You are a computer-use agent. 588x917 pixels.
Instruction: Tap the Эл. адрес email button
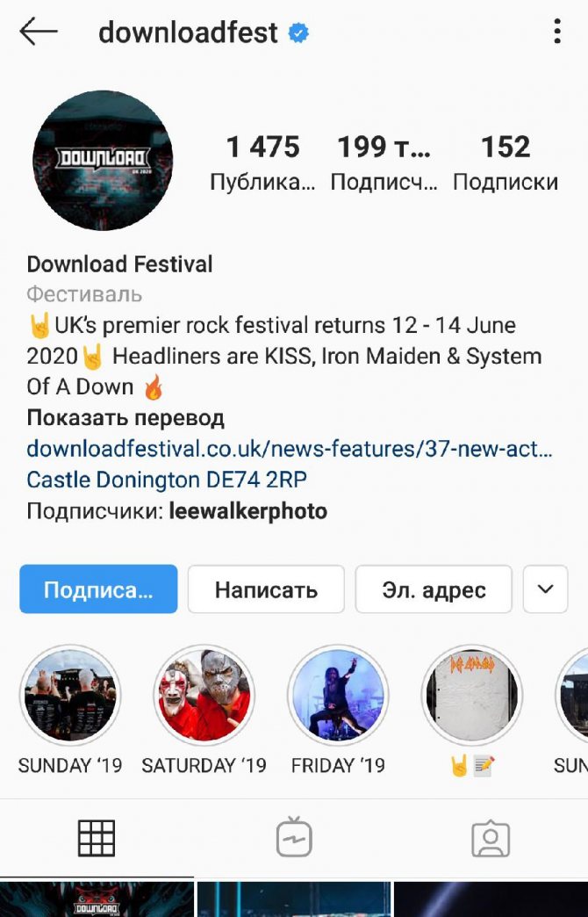434,588
